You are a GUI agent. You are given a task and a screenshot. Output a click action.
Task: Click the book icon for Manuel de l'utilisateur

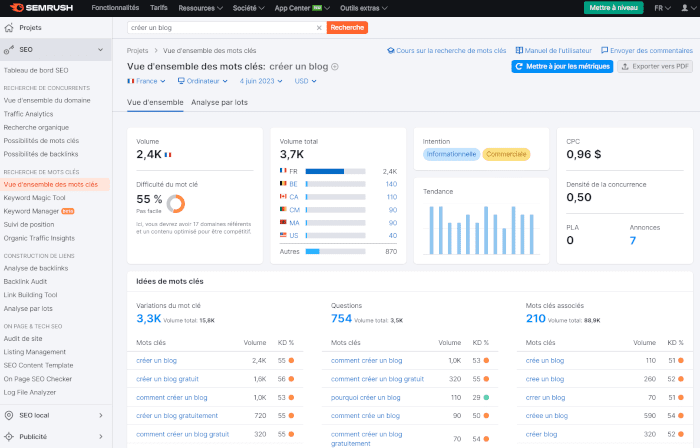pyautogui.click(x=519, y=50)
